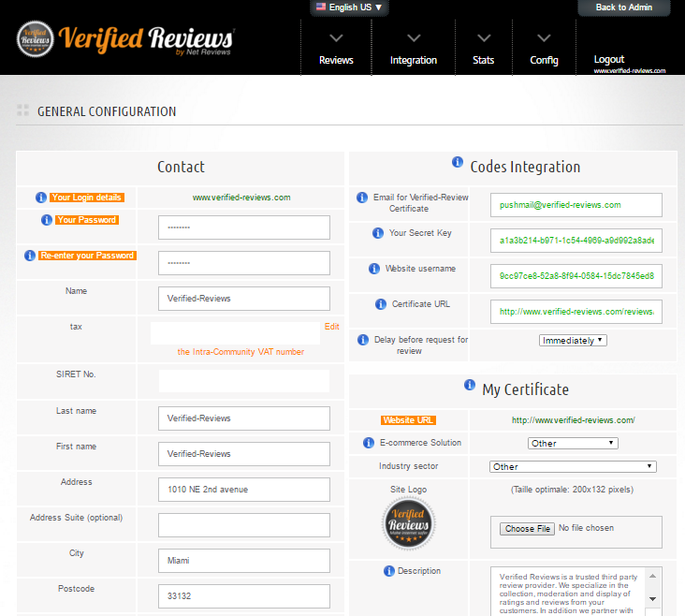
Task: Click info icon beside Your Password
Action: click(47, 220)
